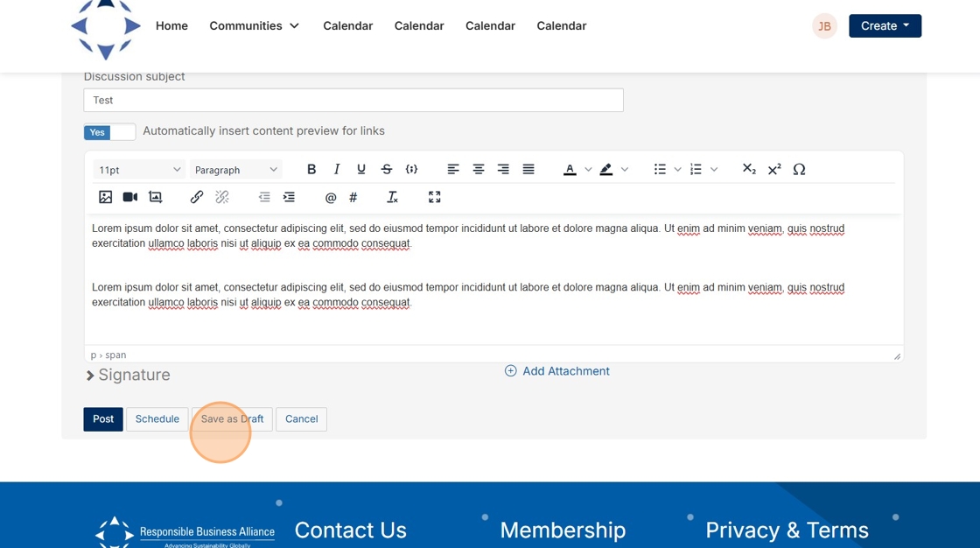Underline the selected text

pyautogui.click(x=361, y=170)
